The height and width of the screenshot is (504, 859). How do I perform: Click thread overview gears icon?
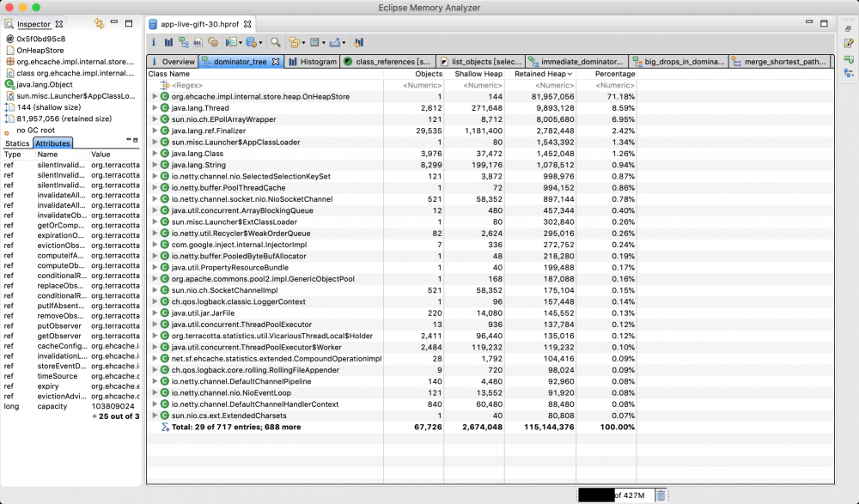[x=213, y=42]
